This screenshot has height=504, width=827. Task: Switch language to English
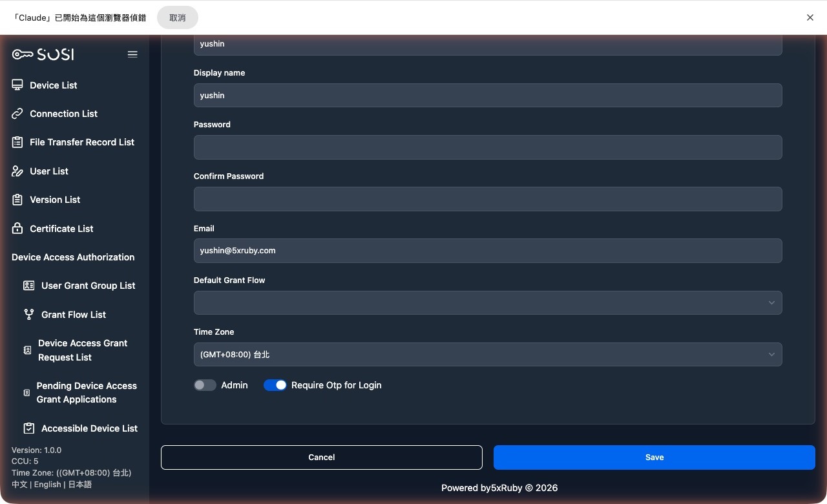point(47,484)
